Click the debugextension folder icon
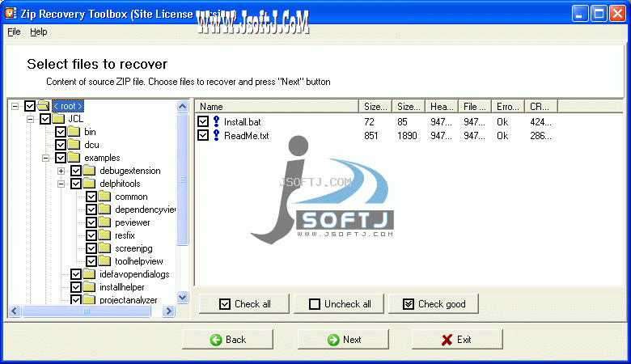Viewport: 631px width, 364px height. (89, 171)
